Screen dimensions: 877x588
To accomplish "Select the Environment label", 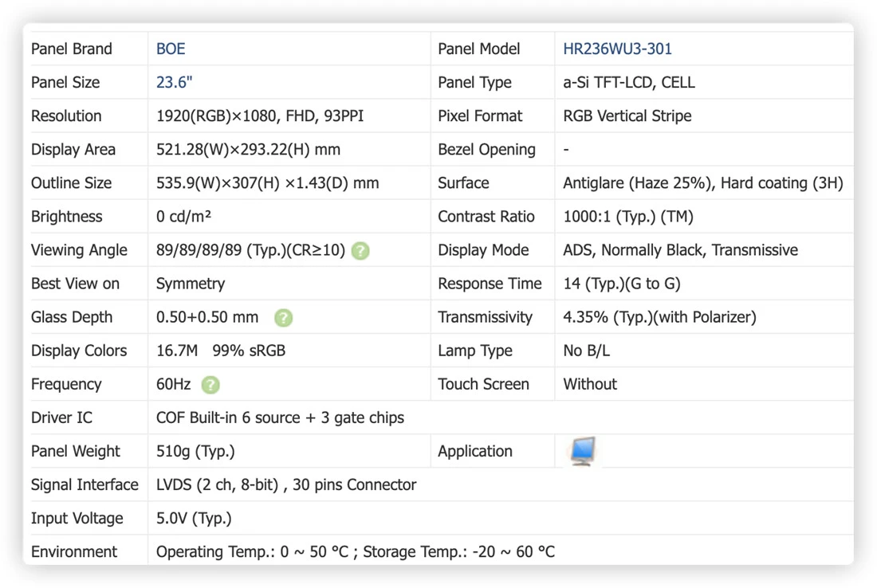I will 74,551.
